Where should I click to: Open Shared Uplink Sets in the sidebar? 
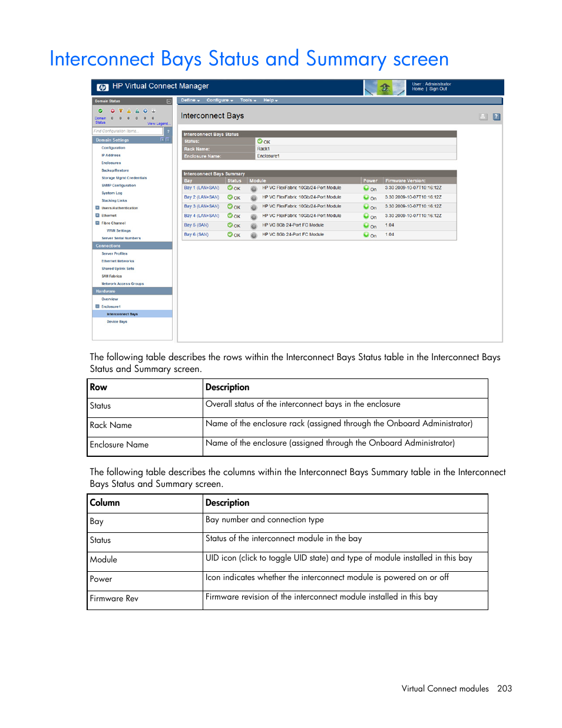118,269
